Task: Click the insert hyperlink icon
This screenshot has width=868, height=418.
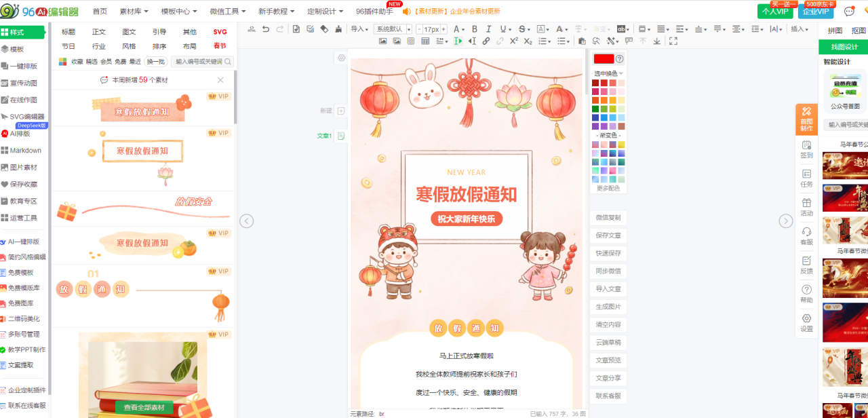Action: point(486,41)
